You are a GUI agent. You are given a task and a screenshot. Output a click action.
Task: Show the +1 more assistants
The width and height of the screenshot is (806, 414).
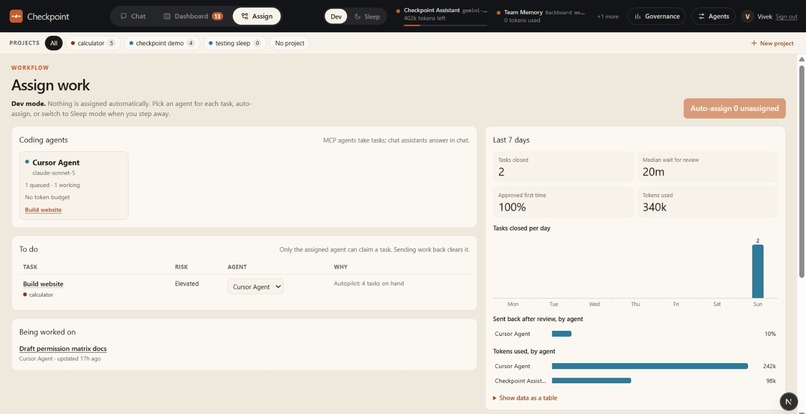coord(608,16)
